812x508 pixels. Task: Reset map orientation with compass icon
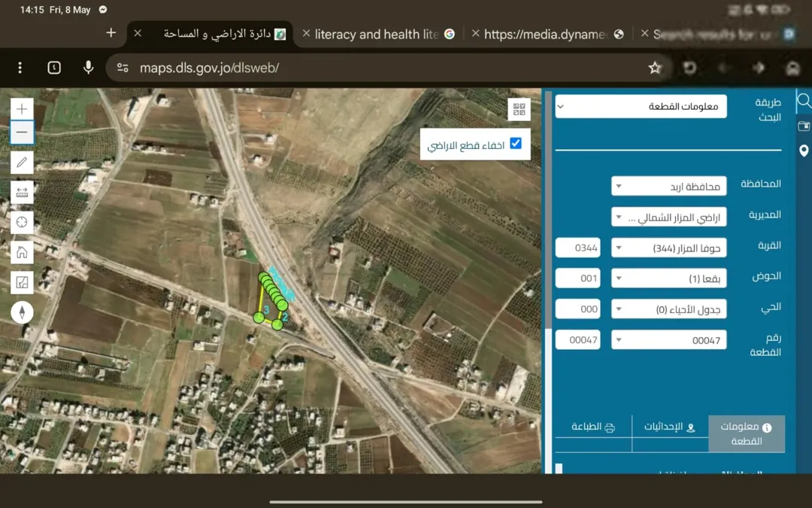tap(22, 312)
